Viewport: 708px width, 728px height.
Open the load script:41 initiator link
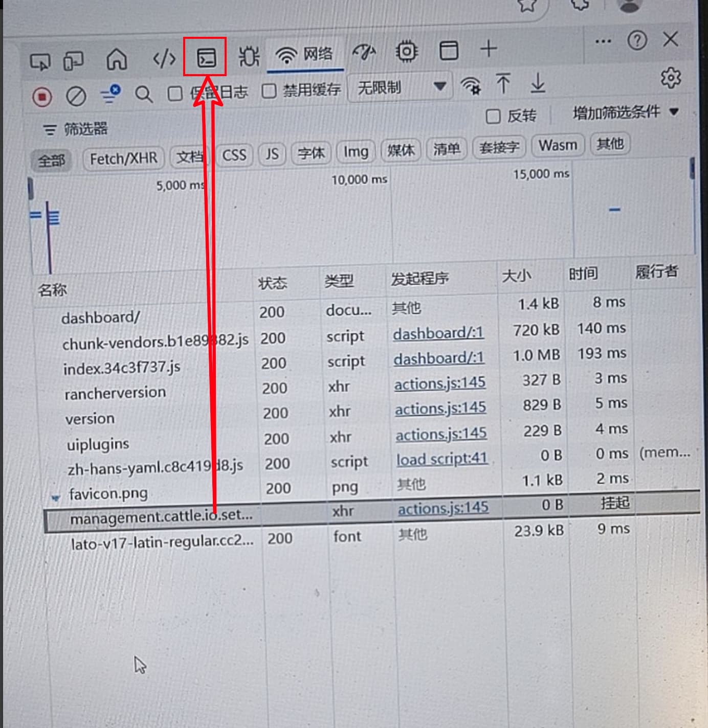coord(441,459)
